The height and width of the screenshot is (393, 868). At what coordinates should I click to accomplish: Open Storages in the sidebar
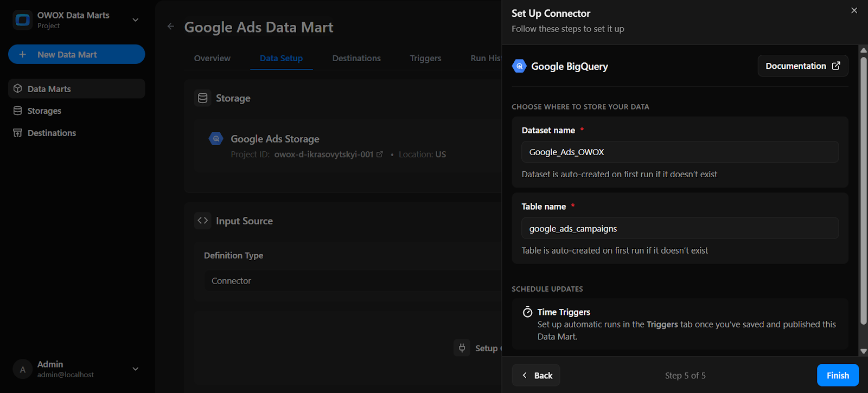pyautogui.click(x=76, y=111)
